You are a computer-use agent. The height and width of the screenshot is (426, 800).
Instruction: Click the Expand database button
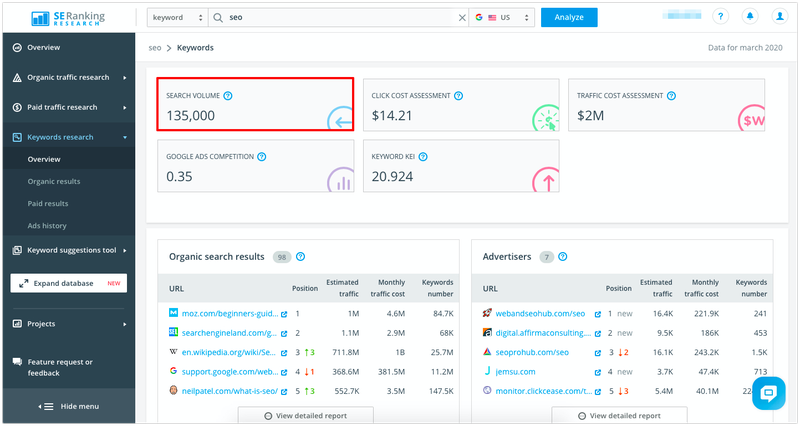[68, 283]
